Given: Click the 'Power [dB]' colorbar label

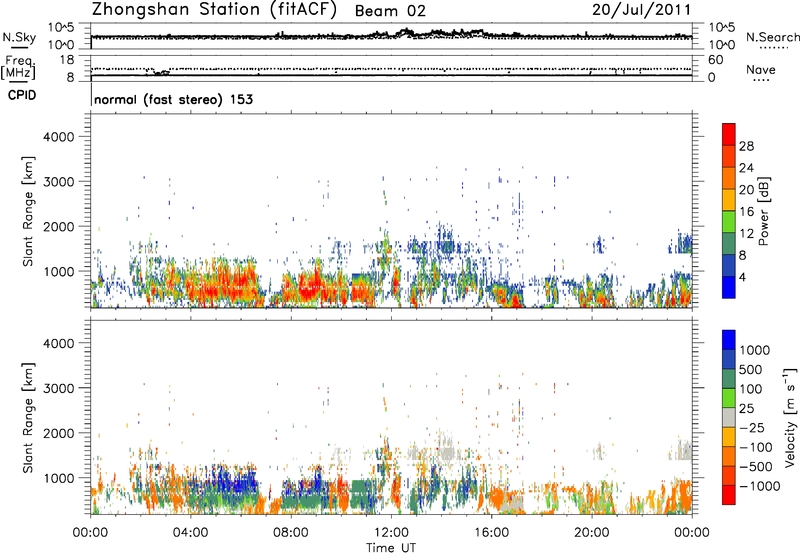Looking at the screenshot, I should pos(763,211).
